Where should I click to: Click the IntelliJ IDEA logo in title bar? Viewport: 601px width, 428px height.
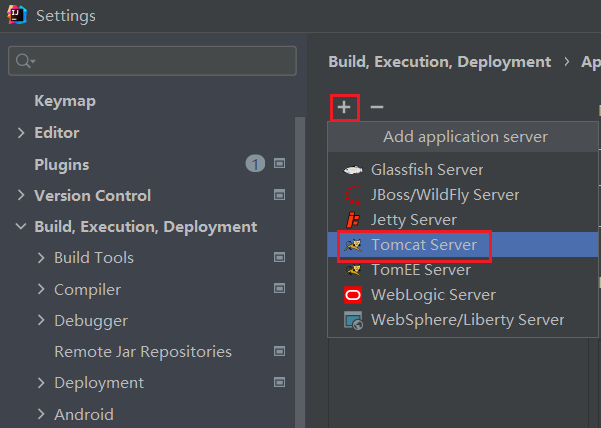coord(16,15)
